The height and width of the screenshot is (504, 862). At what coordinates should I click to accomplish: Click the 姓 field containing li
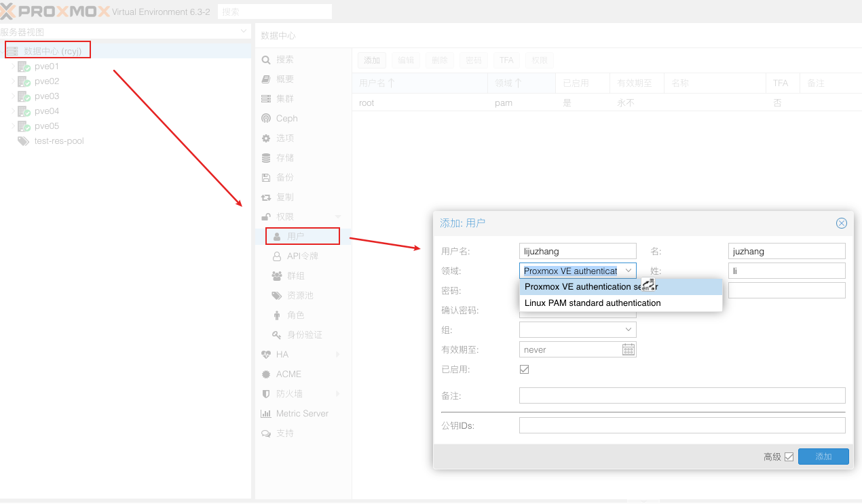(787, 271)
